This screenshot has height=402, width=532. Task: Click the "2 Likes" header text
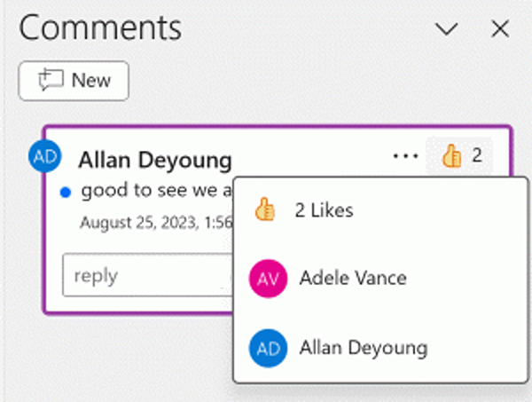[x=324, y=210]
